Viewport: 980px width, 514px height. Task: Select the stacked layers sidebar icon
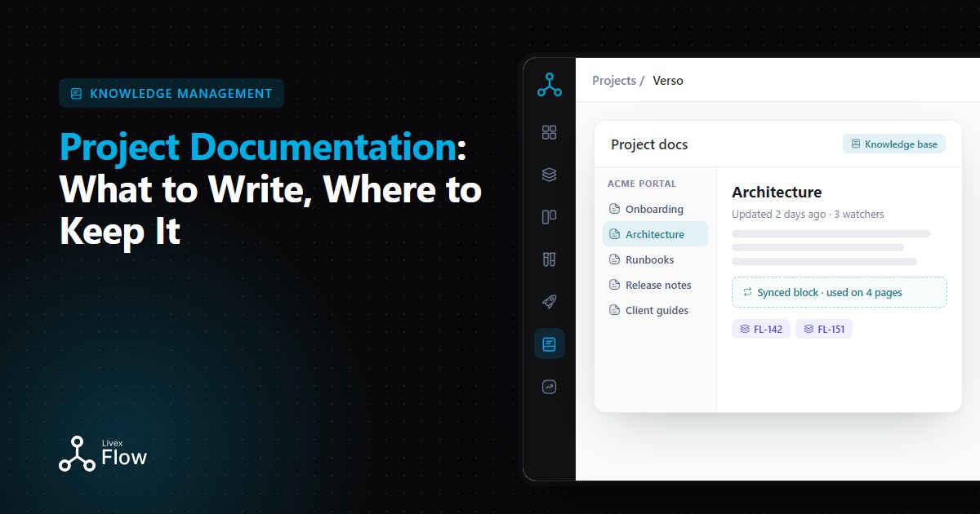tap(549, 175)
